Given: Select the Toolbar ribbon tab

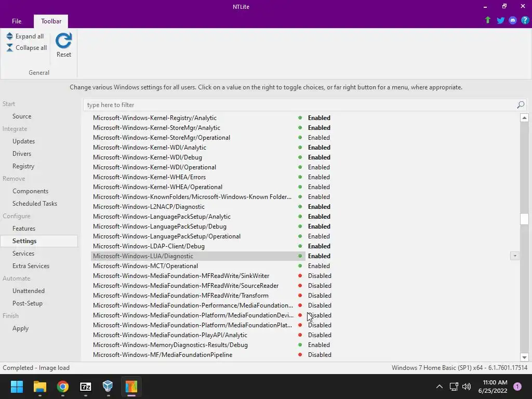Looking at the screenshot, I should [x=51, y=21].
